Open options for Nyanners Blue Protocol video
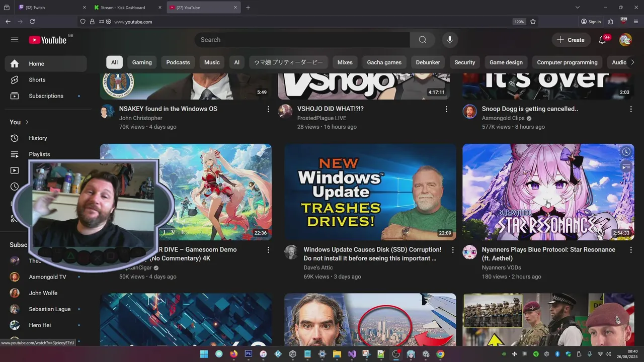The height and width of the screenshot is (362, 644). click(631, 250)
